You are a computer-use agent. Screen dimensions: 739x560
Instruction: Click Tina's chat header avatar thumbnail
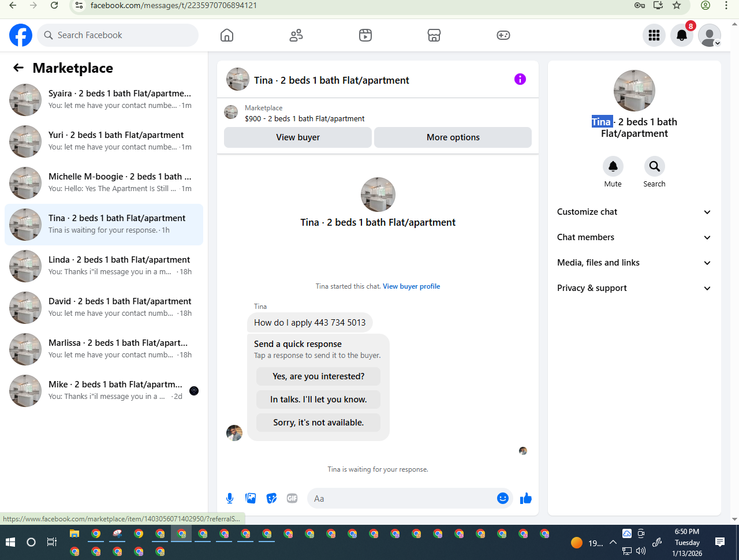[238, 79]
